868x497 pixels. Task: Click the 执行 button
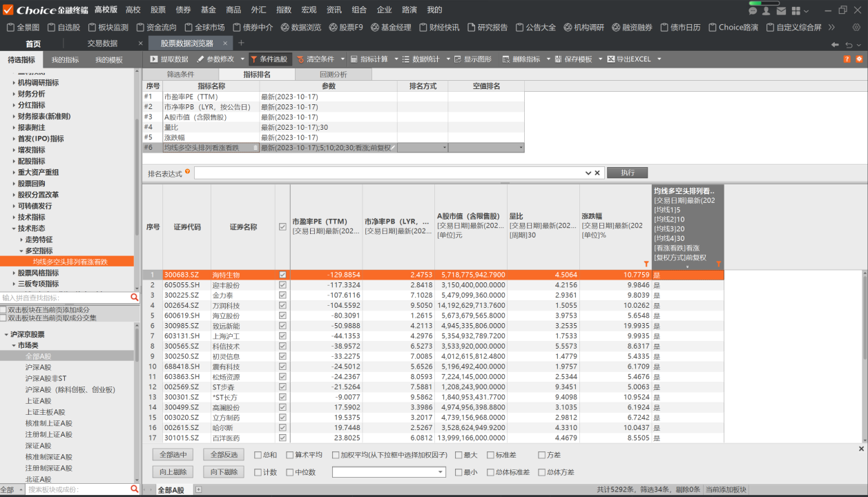click(627, 173)
